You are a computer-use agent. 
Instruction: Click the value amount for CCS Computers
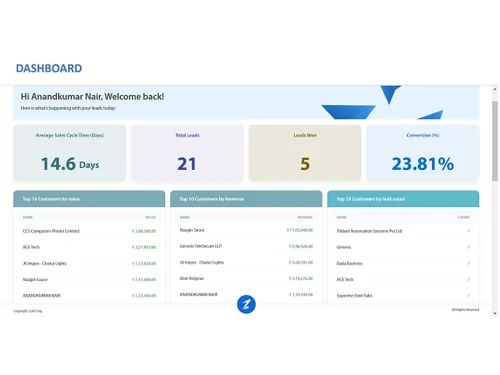pos(144,231)
